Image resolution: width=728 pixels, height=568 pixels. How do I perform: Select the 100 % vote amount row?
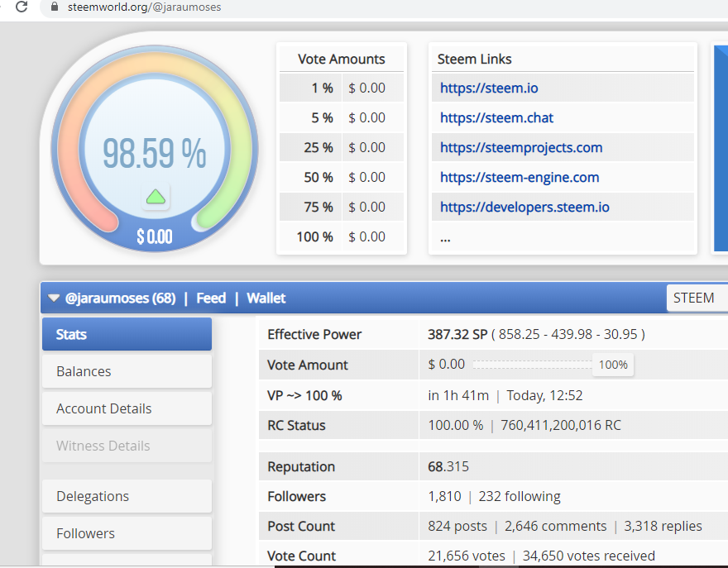point(341,236)
